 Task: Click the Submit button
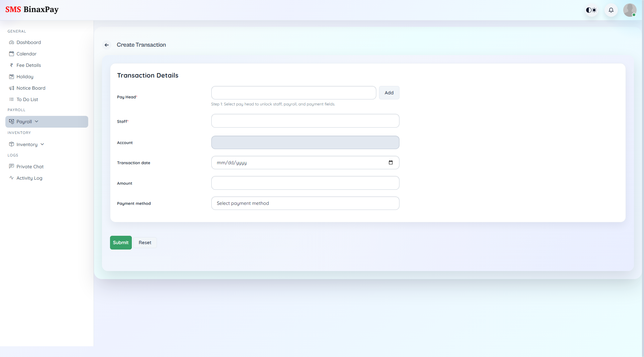coord(121,242)
